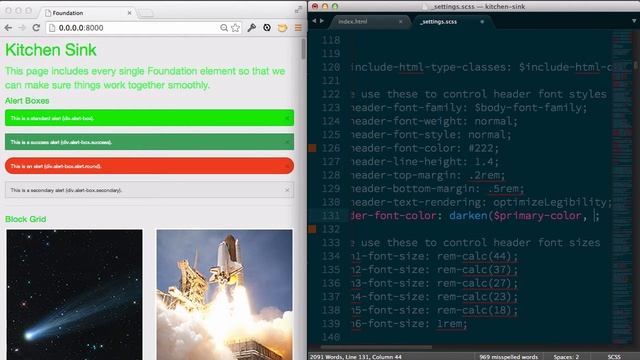Image resolution: width=640 pixels, height=360 pixels.
Task: Open the editor tab list dropdown arrow
Action: [634, 21]
